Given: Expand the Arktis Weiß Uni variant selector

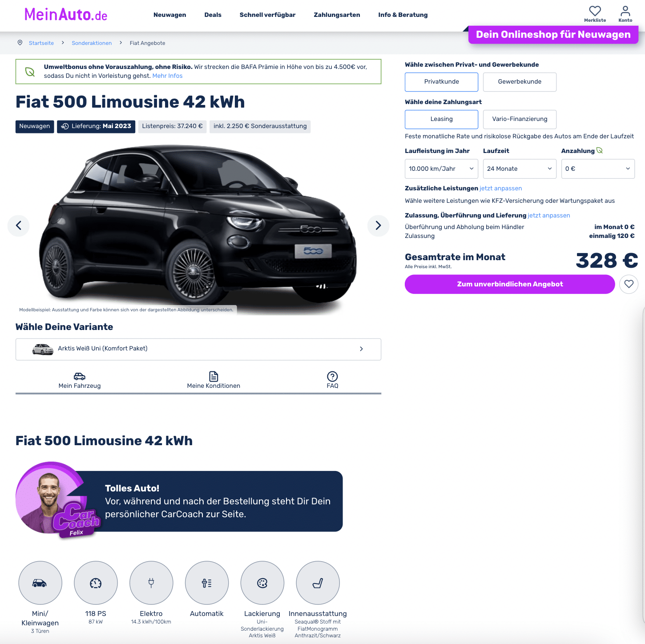Looking at the screenshot, I should point(198,349).
